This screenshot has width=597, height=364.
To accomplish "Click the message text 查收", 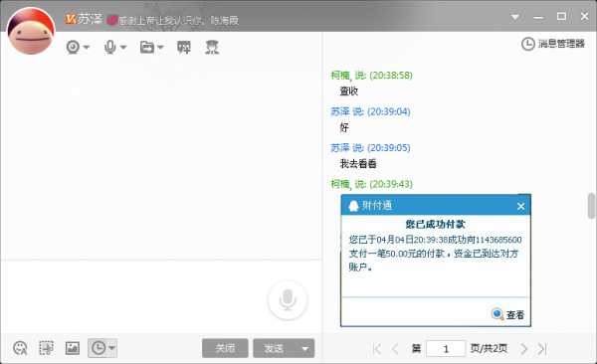I will pos(349,91).
